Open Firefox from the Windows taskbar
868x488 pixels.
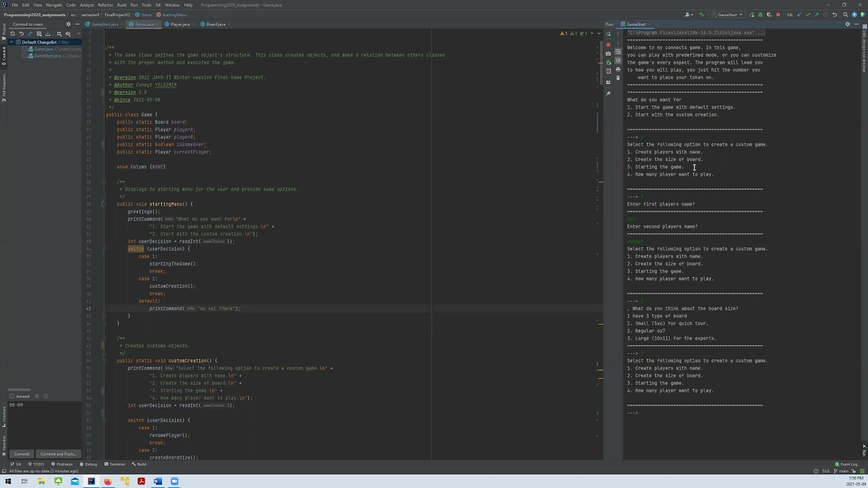pyautogui.click(x=107, y=481)
